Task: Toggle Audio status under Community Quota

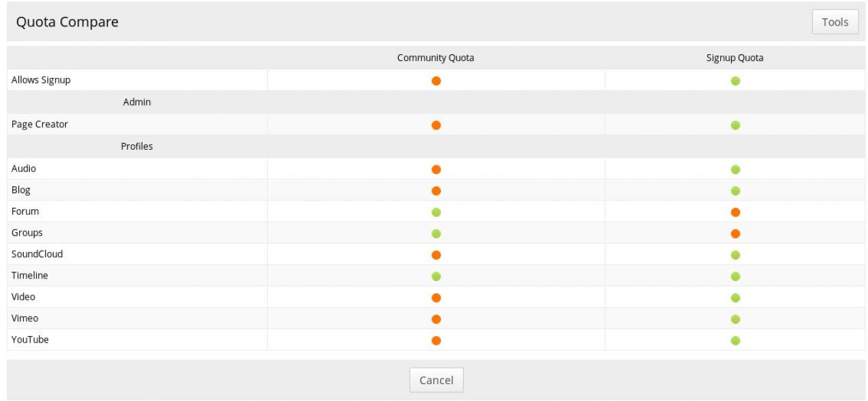Action: (x=436, y=169)
